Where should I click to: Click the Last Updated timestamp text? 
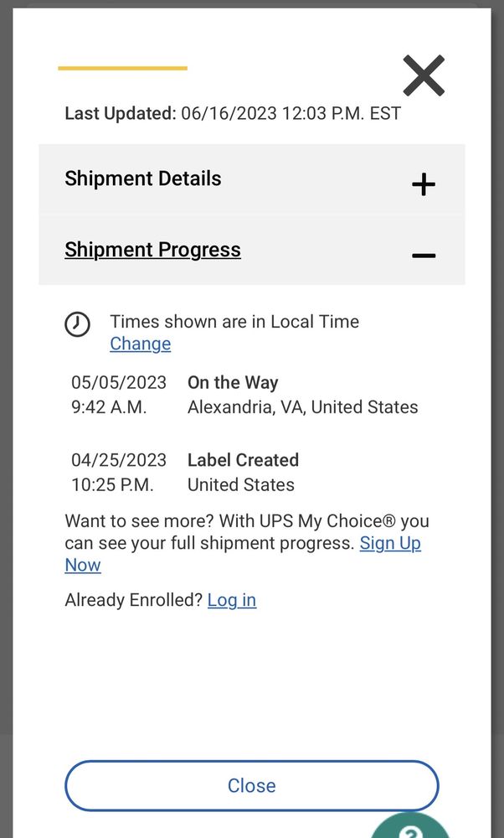point(233,113)
